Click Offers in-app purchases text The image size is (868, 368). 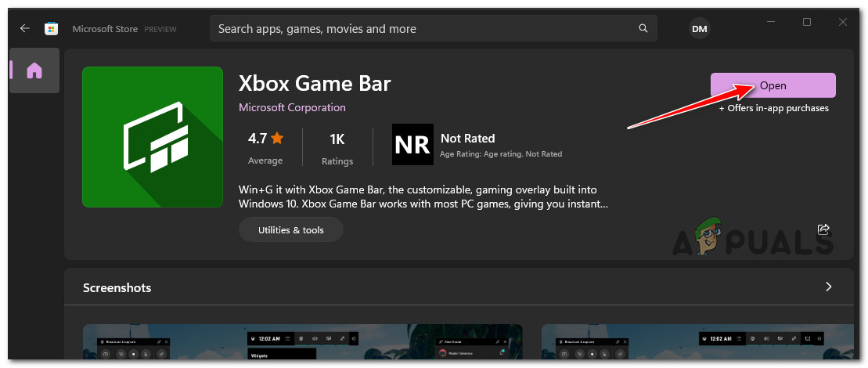coord(774,109)
